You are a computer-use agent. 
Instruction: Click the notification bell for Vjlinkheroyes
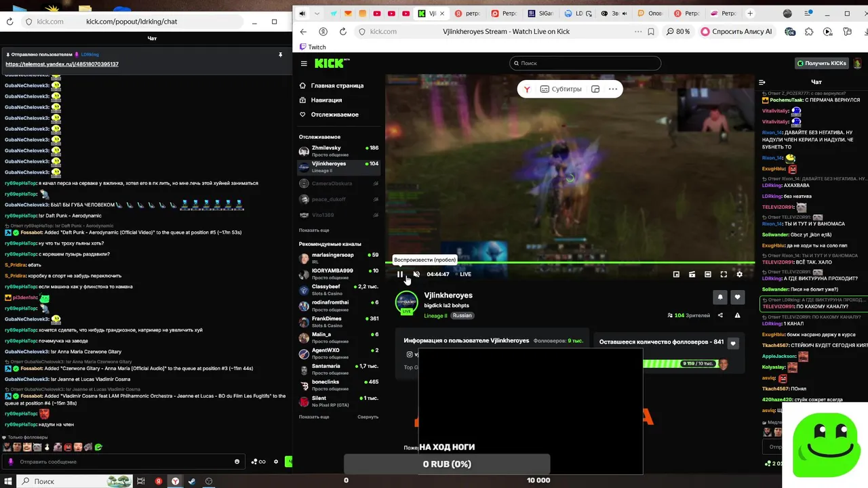[x=720, y=297]
